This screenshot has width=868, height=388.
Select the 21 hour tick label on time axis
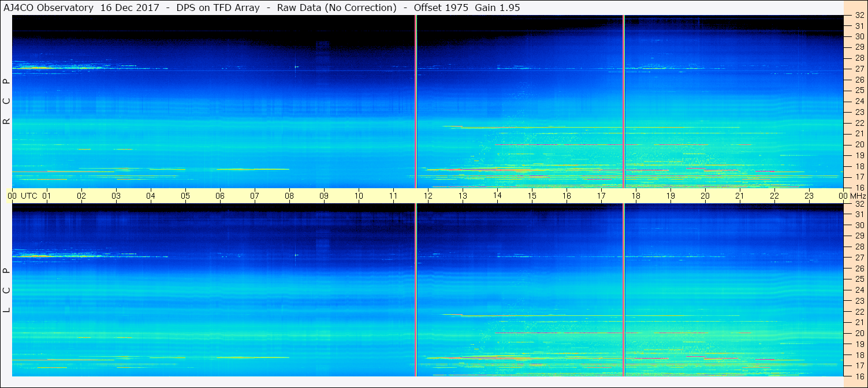740,196
